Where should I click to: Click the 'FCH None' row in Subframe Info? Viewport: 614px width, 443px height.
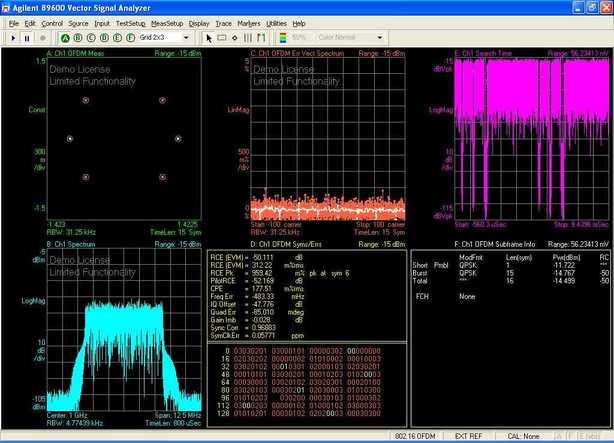coord(446,297)
